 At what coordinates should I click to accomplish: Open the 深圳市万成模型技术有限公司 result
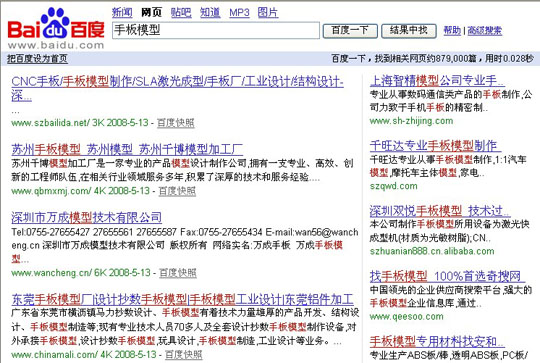tap(86, 217)
